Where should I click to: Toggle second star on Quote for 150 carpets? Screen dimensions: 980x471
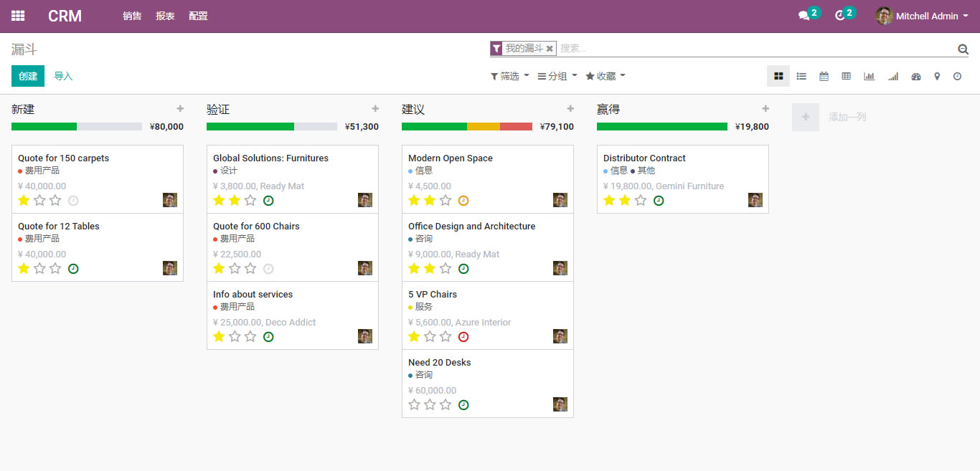[x=39, y=201]
